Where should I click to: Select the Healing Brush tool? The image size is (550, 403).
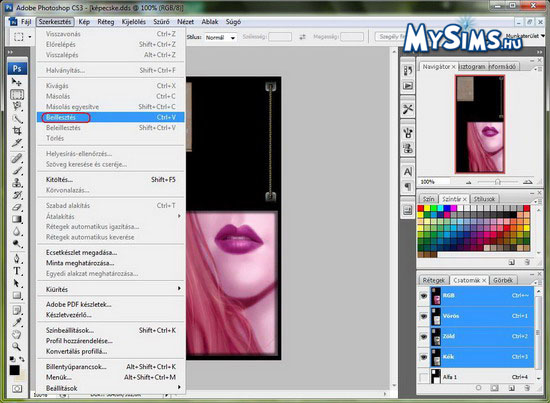[x=16, y=158]
